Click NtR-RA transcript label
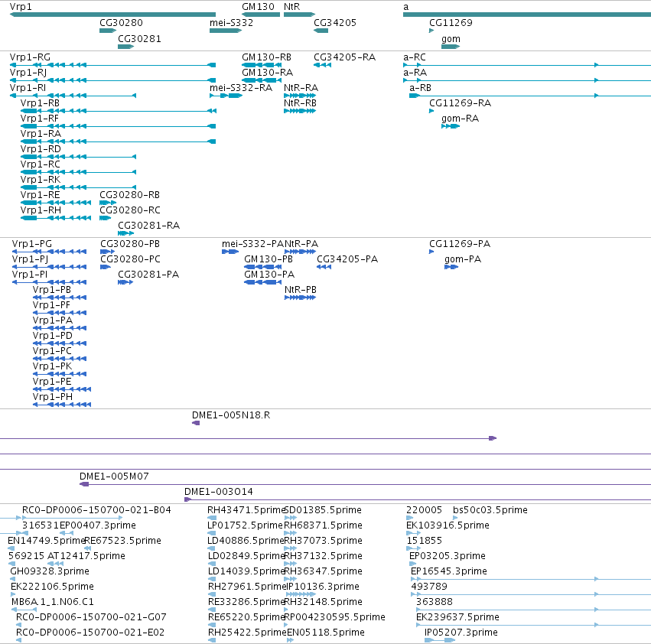The height and width of the screenshot is (644, 651). [301, 88]
